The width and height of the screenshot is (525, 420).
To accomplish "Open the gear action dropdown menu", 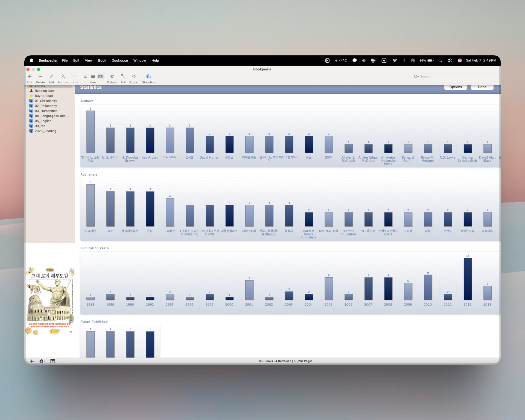I will tap(42, 361).
